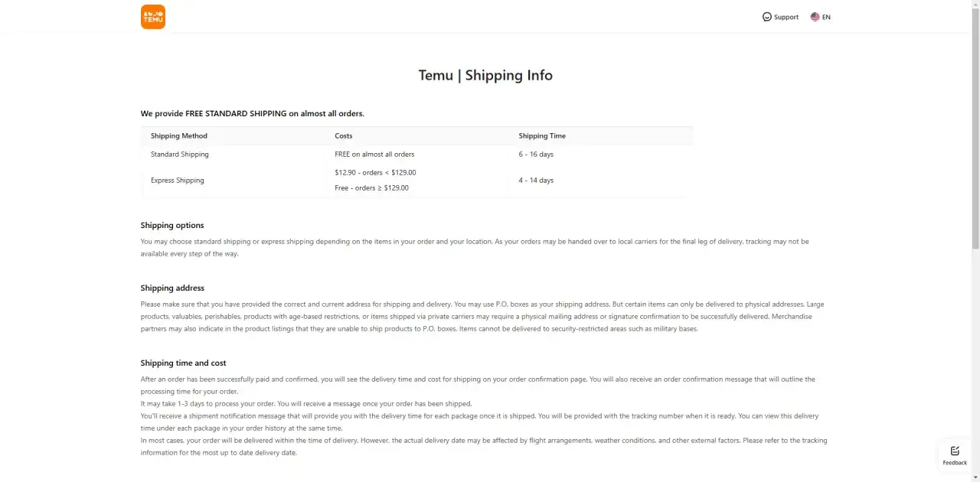Click the Shipping Time column header
The width and height of the screenshot is (980, 482).
click(542, 136)
